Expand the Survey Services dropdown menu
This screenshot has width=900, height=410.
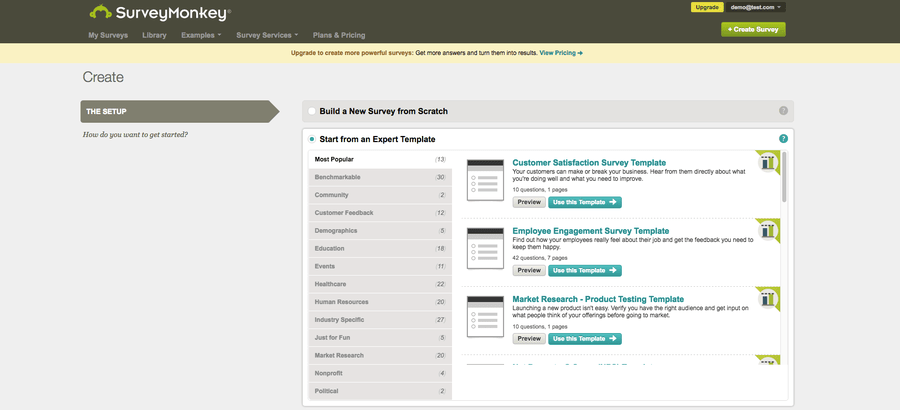click(x=267, y=35)
